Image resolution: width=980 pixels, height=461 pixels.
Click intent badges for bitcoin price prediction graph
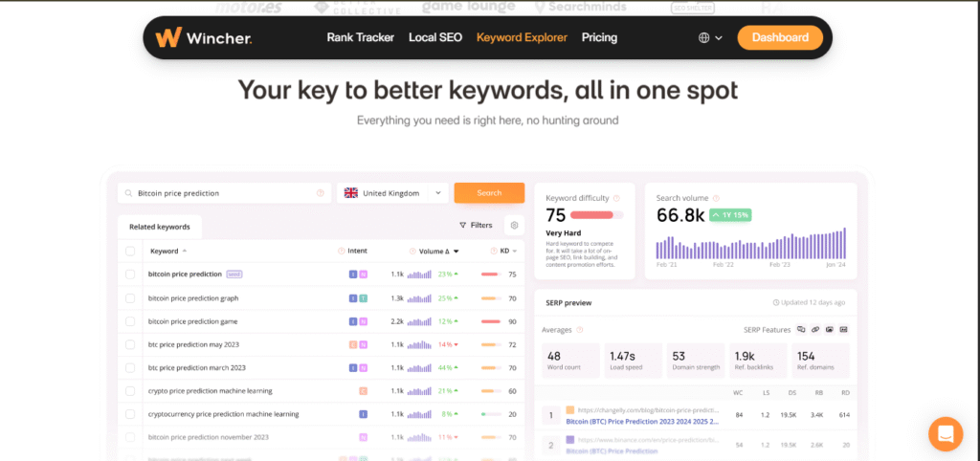pyautogui.click(x=358, y=298)
